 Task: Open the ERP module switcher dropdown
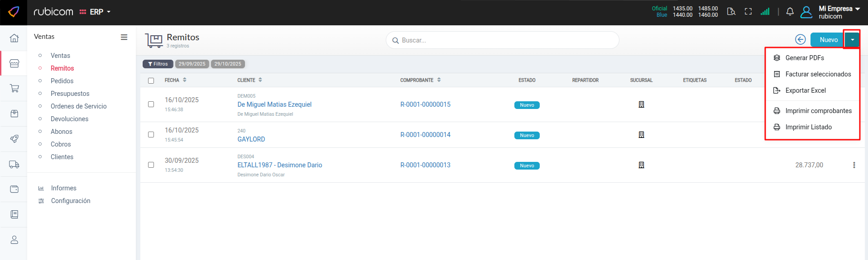click(96, 12)
